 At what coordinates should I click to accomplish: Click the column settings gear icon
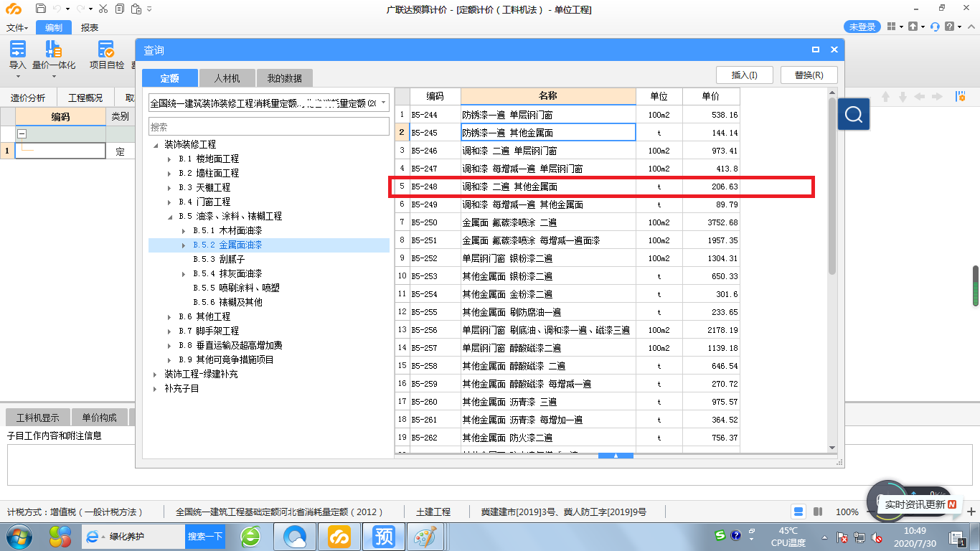pos(960,97)
